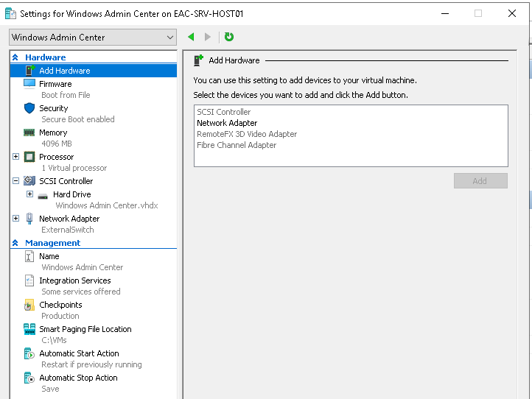The height and width of the screenshot is (399, 532).
Task: Click the Firmware monitor icon
Action: coord(29,84)
